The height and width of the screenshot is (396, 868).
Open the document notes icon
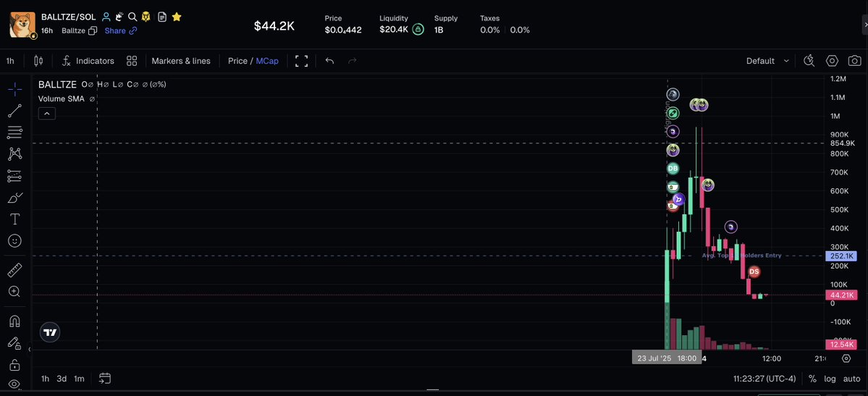(x=162, y=17)
